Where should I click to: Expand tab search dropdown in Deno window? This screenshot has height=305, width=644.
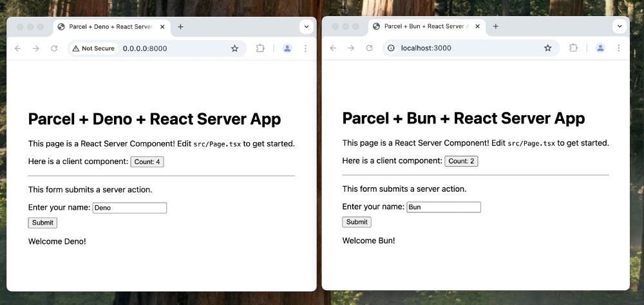click(x=307, y=26)
